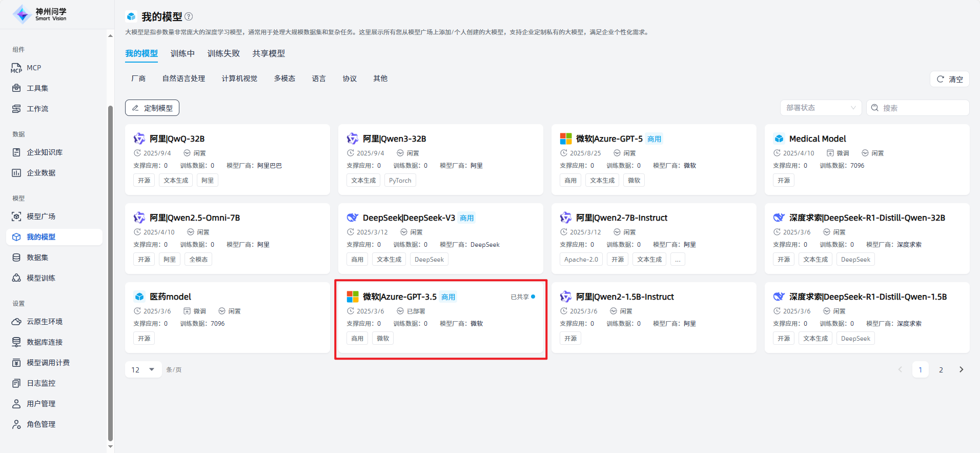Viewport: 980px width, 453px height.
Task: Open the 工具集 toolbox icon
Action: 16,88
